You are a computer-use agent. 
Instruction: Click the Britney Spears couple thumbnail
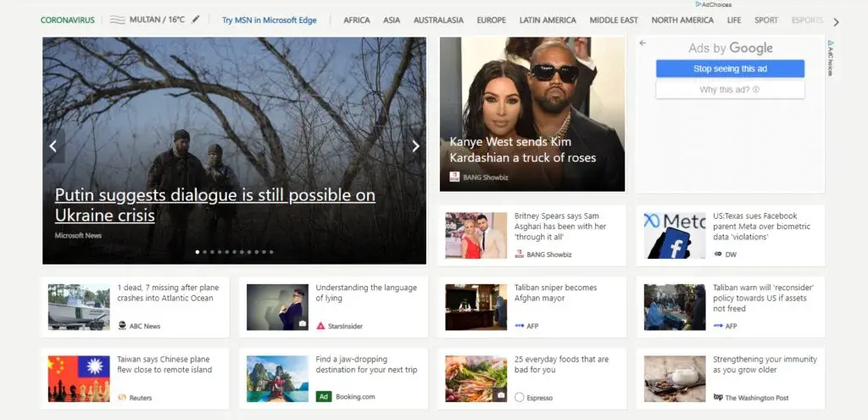pos(476,236)
